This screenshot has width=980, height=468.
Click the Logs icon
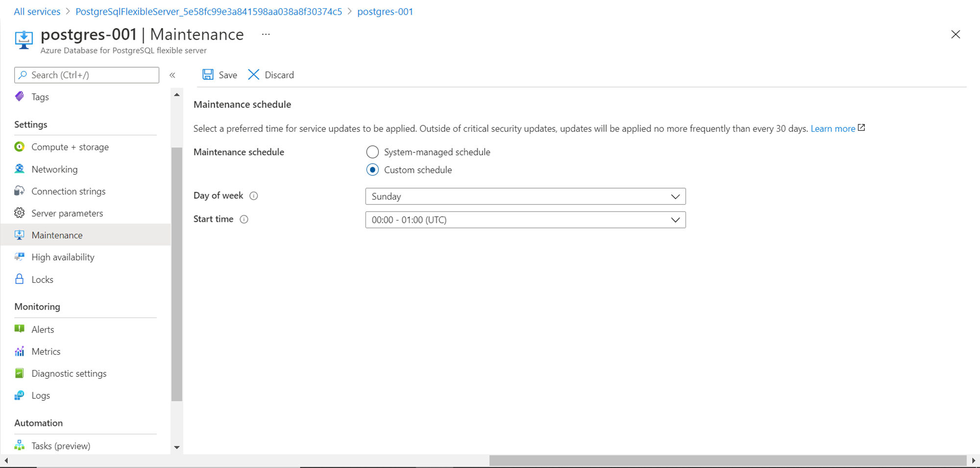pyautogui.click(x=20, y=395)
